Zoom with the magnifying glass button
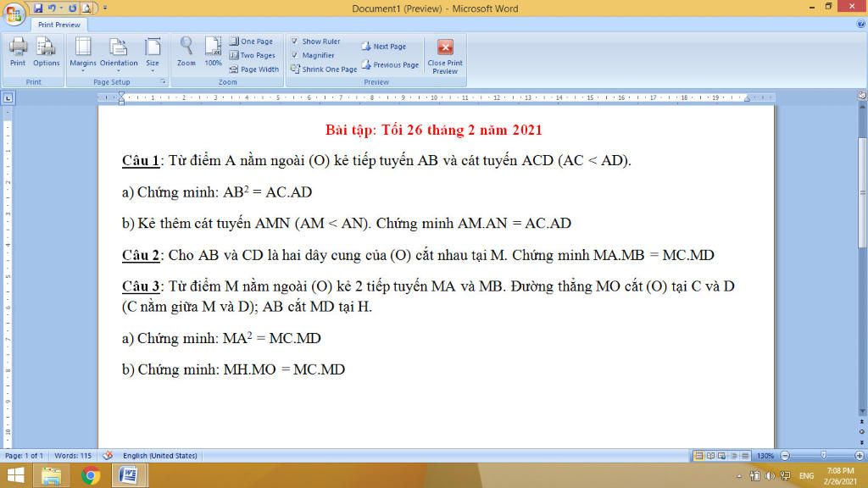Viewport: 868px width, 488px height. (186, 52)
